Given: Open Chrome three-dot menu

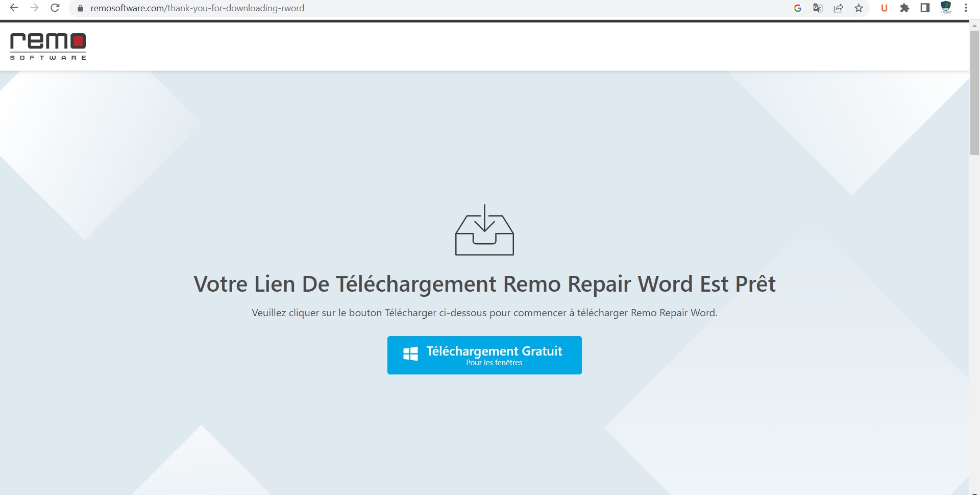Looking at the screenshot, I should coord(966,8).
